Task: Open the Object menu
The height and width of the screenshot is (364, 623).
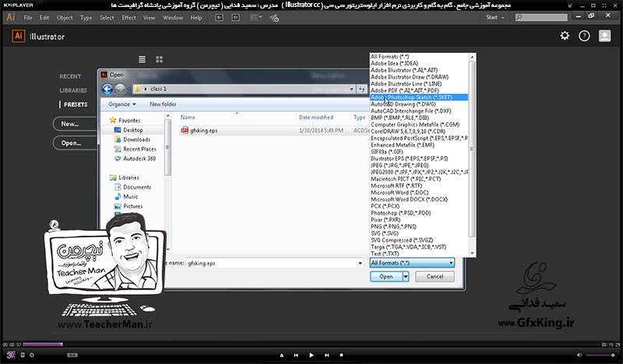Action: (x=65, y=17)
